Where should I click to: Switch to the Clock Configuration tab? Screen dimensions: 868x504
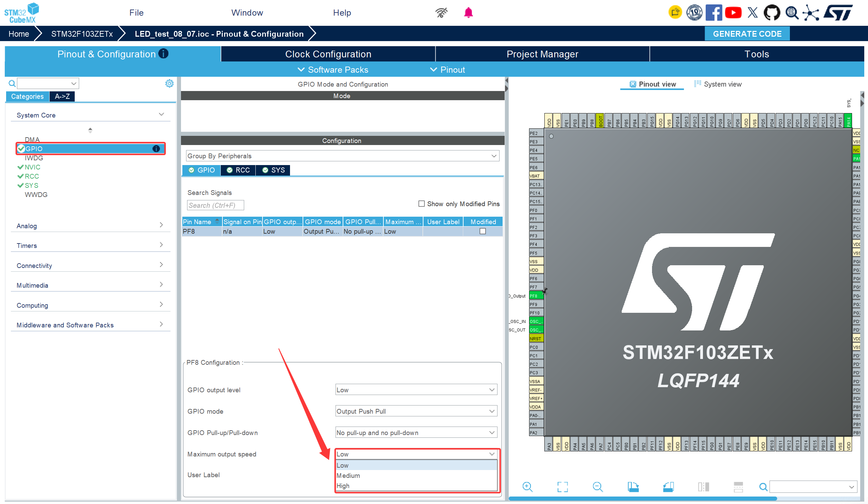pyautogui.click(x=328, y=54)
